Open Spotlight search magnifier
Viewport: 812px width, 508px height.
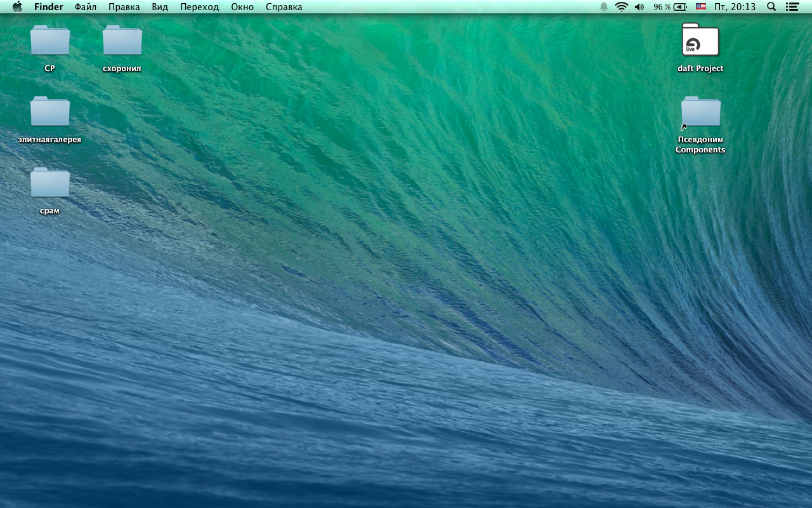coord(771,7)
